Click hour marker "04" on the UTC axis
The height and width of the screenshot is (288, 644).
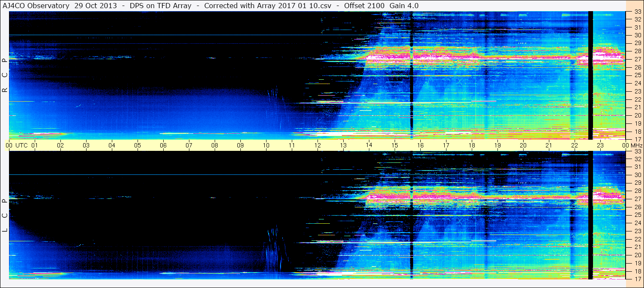(112, 145)
